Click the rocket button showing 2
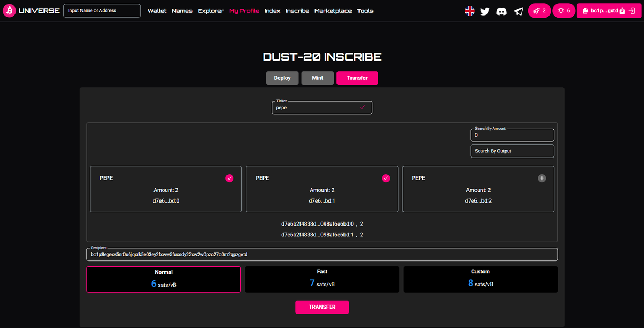Screen dimensions: 644x328 [x=539, y=11]
